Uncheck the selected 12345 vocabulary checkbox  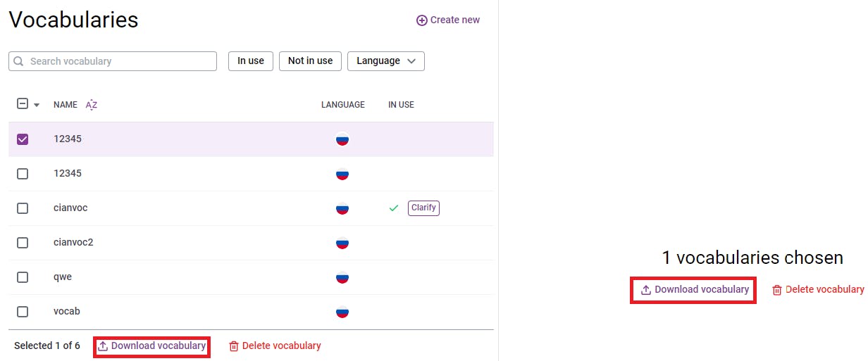23,139
